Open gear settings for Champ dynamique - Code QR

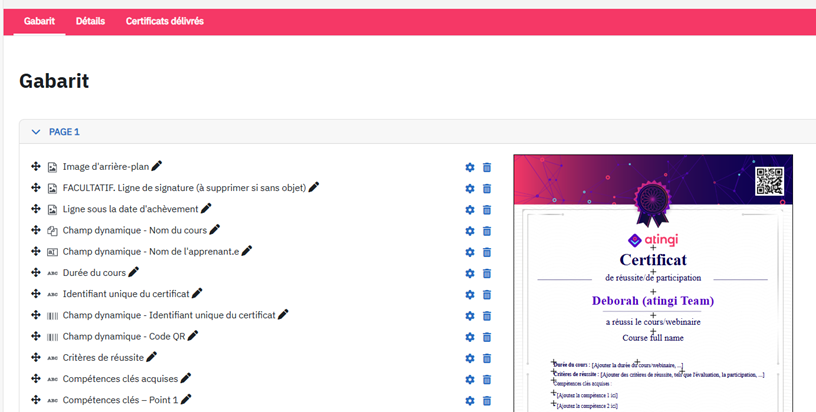470,336
